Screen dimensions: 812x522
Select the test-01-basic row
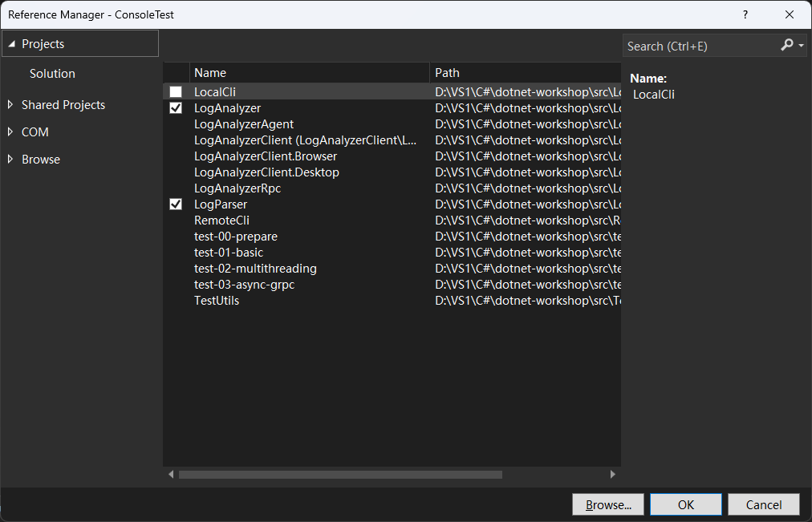[392, 253]
